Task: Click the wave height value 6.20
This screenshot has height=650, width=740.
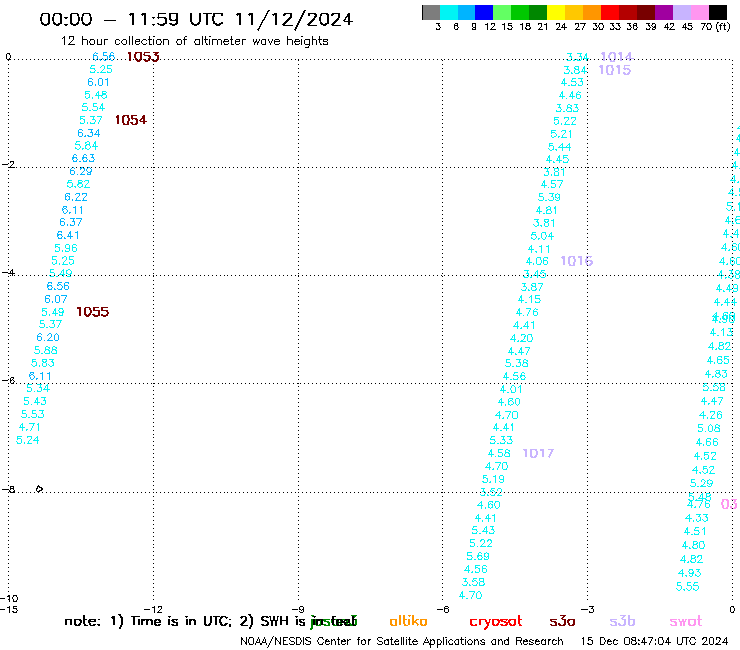Action: click(x=48, y=337)
